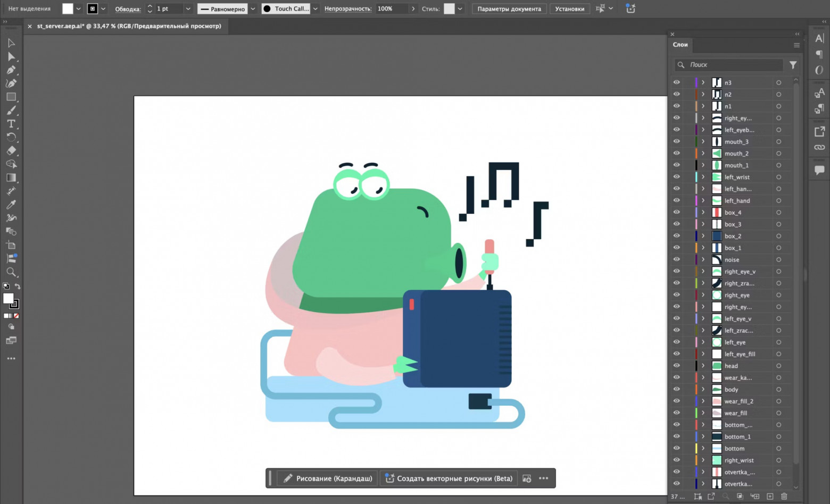The width and height of the screenshot is (830, 504).
Task: Open the Touch Call... brush dropdown
Action: [x=316, y=9]
